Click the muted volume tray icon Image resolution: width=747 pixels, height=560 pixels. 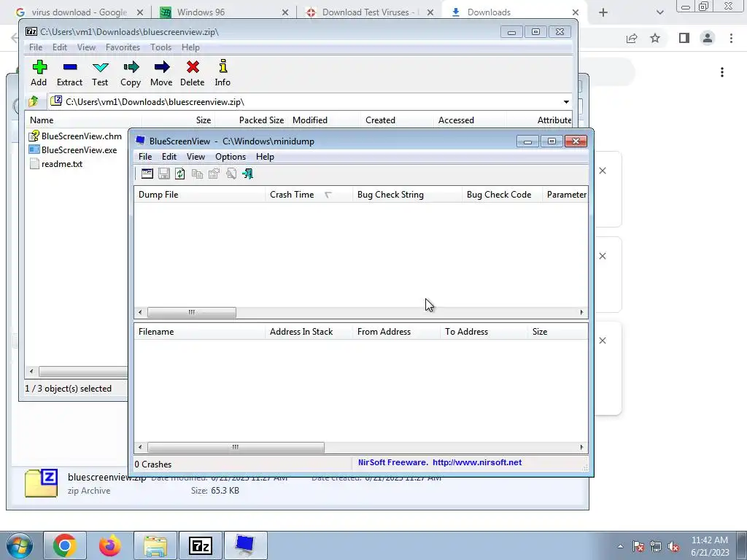[673, 547]
